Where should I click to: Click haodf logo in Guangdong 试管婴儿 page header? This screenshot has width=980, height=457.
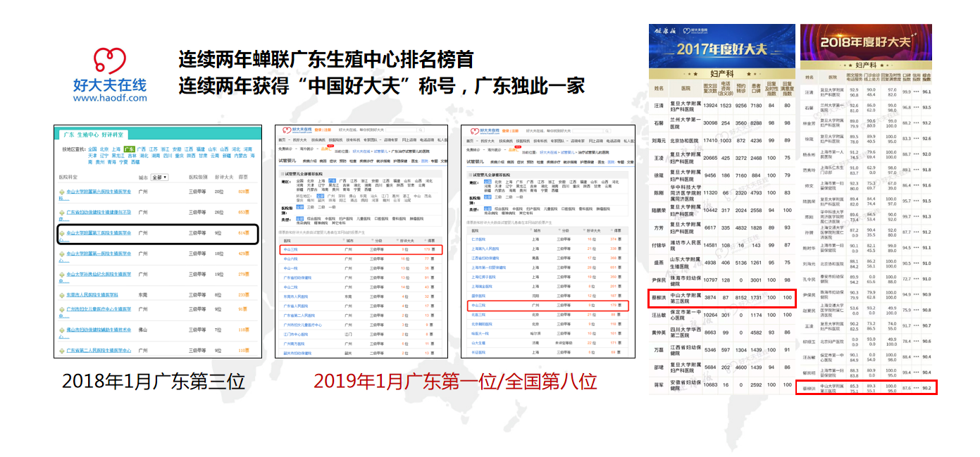tap(297, 130)
